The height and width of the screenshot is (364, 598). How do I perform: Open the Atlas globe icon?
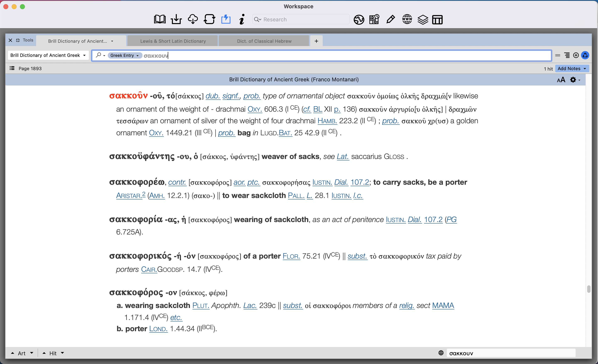click(x=359, y=19)
